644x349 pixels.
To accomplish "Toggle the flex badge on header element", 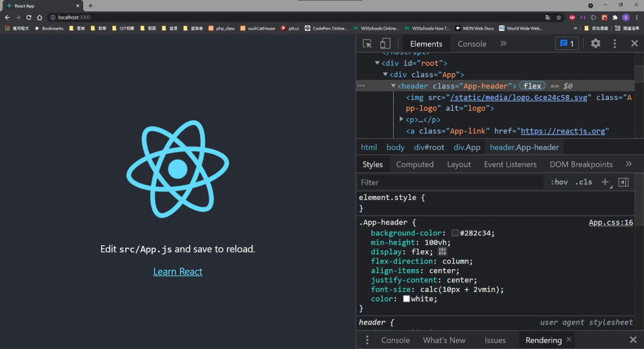I will click(x=532, y=86).
